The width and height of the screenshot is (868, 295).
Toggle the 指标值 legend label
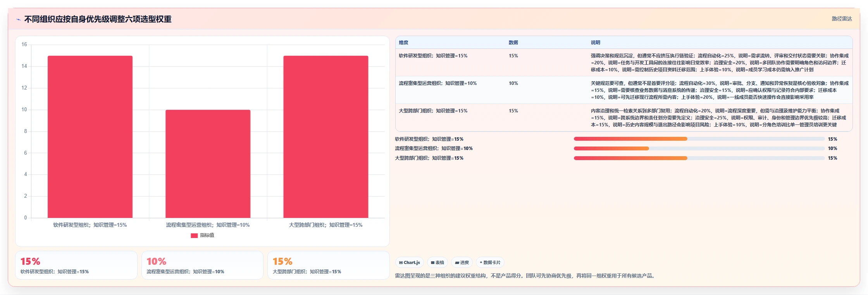(207, 235)
